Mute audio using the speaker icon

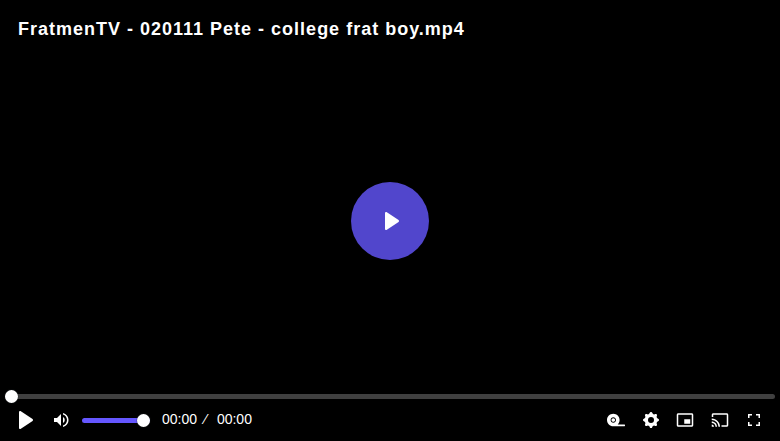click(61, 420)
